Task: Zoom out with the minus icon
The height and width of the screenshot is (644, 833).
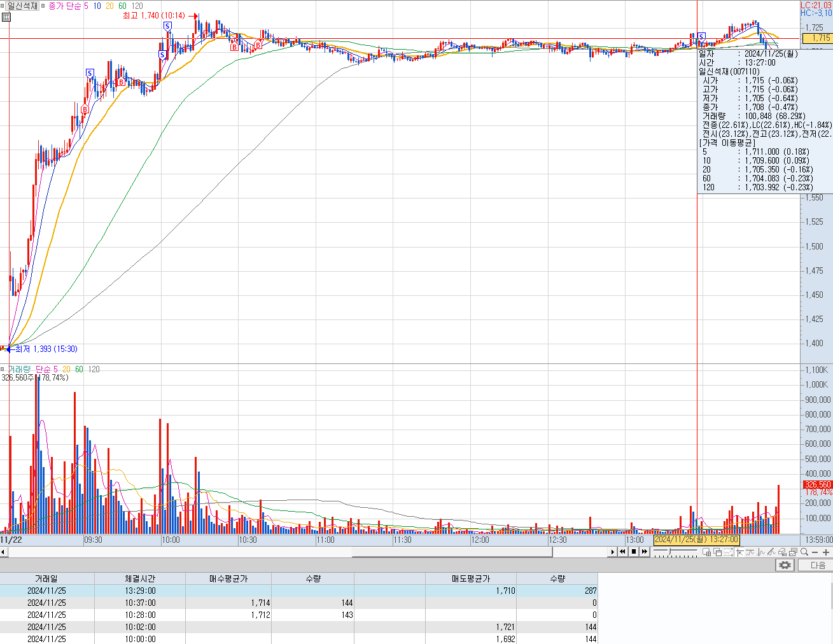Action: pyautogui.click(x=815, y=552)
